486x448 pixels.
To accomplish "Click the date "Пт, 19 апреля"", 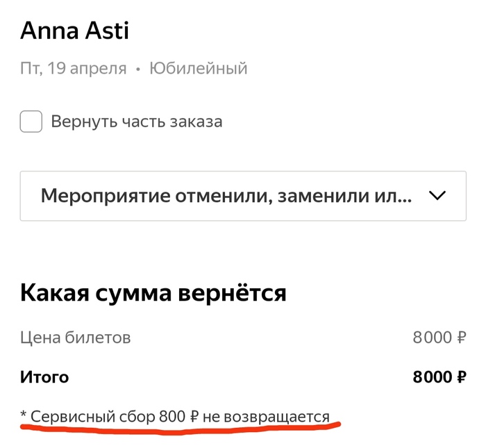I will click(x=74, y=69).
